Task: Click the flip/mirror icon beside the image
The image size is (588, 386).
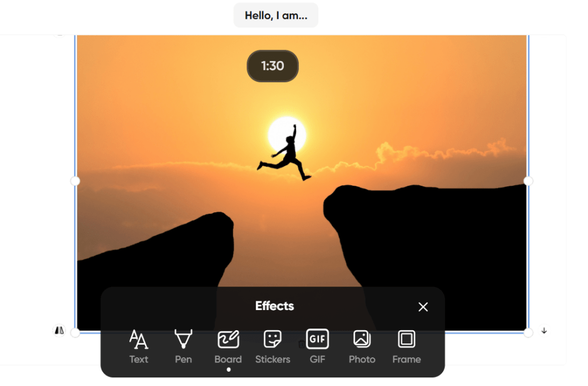Action: pos(59,331)
